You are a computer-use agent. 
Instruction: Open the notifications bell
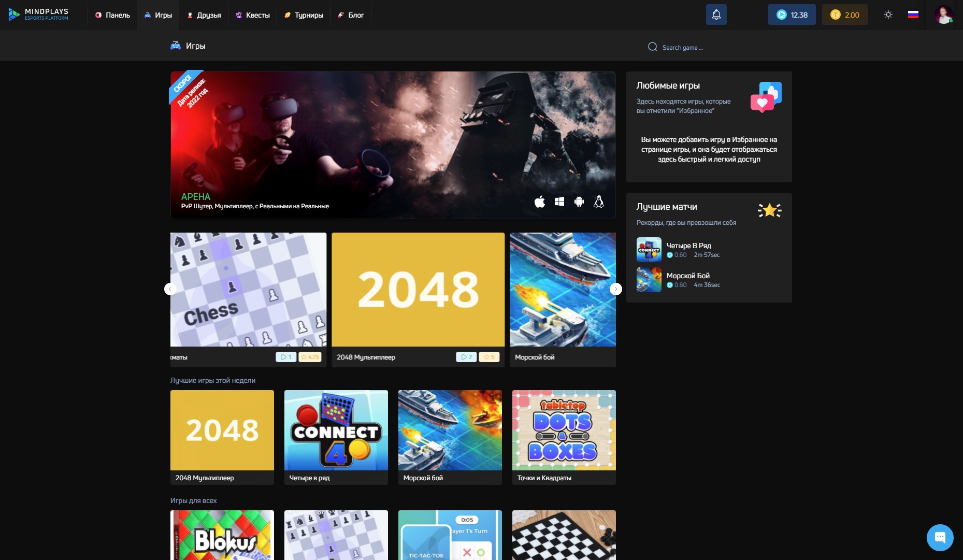[716, 15]
